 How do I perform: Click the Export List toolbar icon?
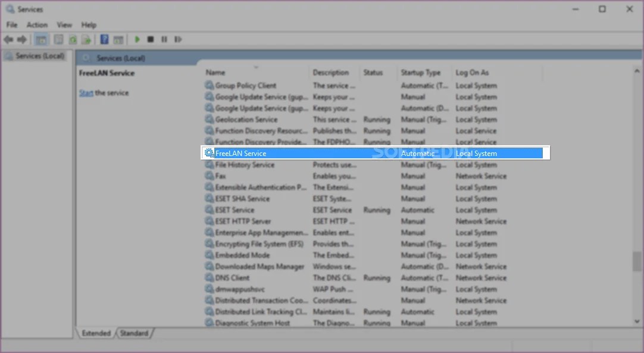coord(86,39)
